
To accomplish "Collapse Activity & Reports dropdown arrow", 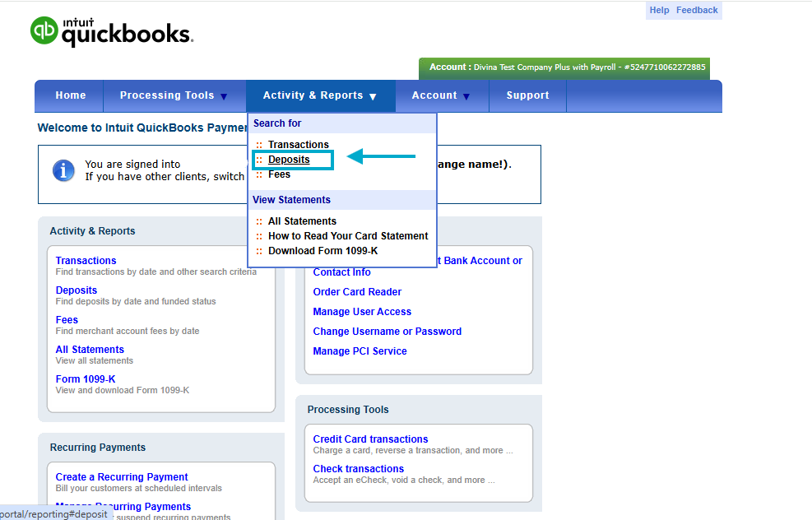I will pyautogui.click(x=373, y=96).
